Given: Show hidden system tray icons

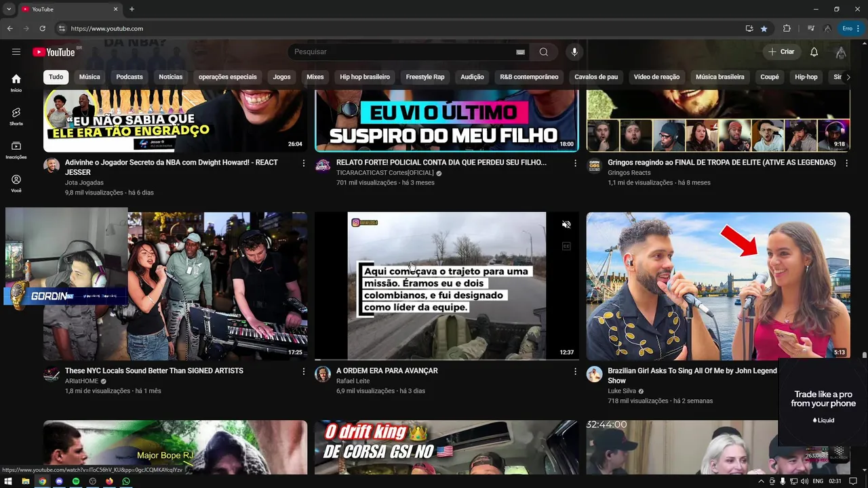Looking at the screenshot, I should point(761,481).
